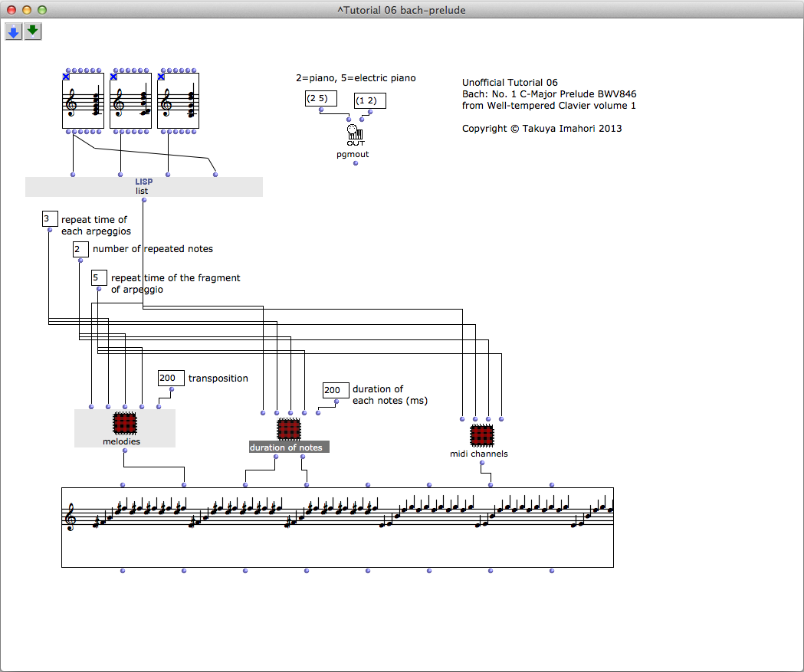Select the chord-seq score editor at bottom
Screen dimensions: 804x672
pos(337,527)
